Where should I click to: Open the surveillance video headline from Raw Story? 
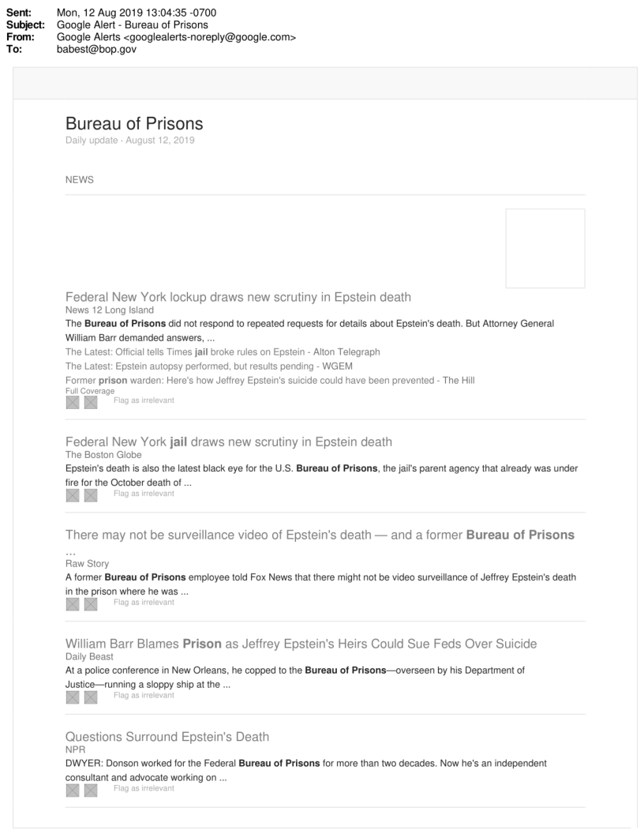pos(320,535)
